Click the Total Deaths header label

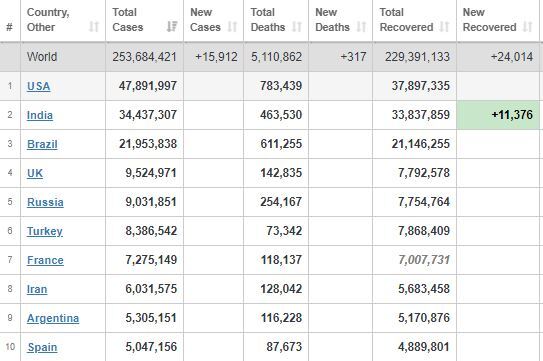point(268,20)
